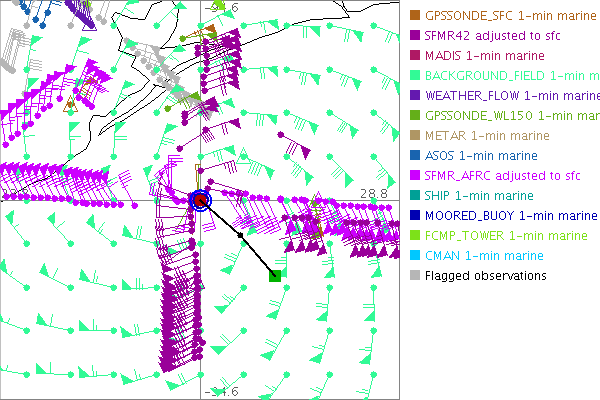Image resolution: width=600 pixels, height=400 pixels.
Task: Click the SHIP 1-min marine label
Action: coord(479,196)
